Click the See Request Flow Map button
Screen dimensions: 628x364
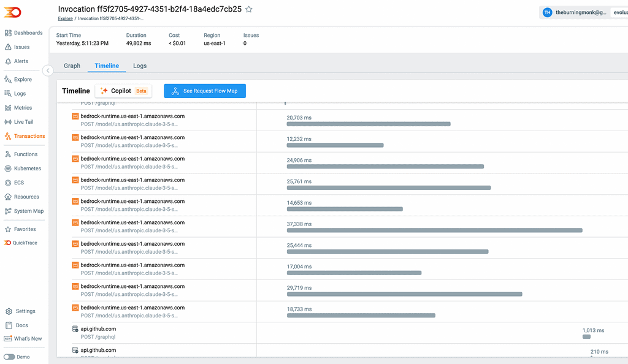(205, 91)
